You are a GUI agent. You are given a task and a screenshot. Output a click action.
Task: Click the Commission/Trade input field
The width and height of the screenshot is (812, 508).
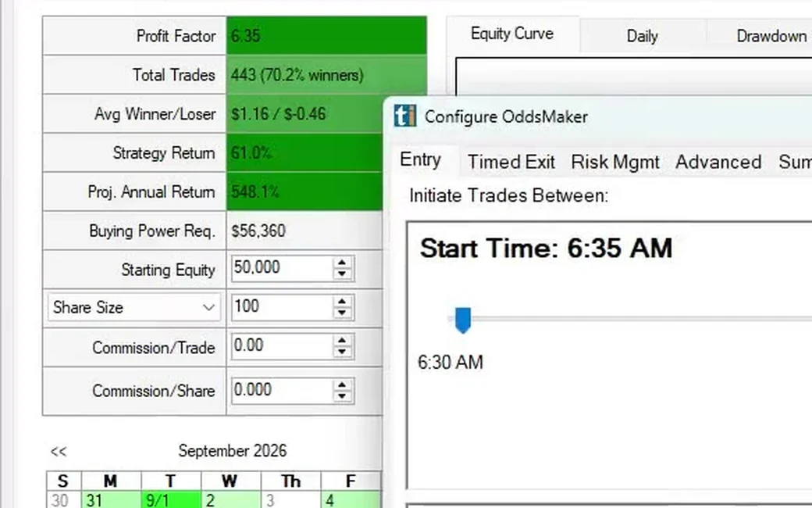coord(280,346)
